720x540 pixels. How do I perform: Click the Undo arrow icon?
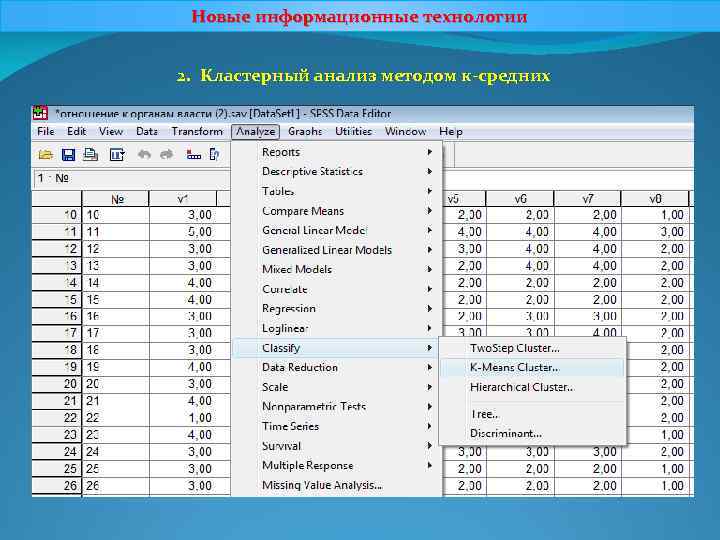point(144,155)
